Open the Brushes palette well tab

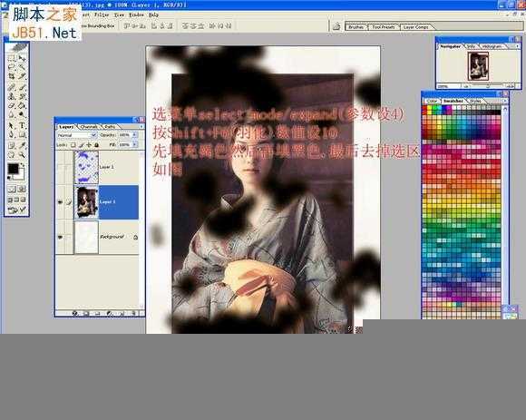356,27
